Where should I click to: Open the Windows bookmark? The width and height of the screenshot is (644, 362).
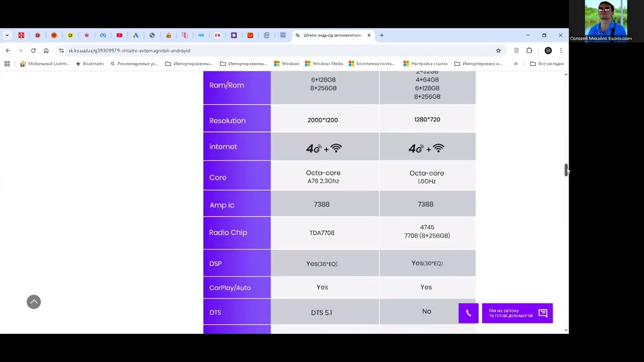(x=287, y=64)
